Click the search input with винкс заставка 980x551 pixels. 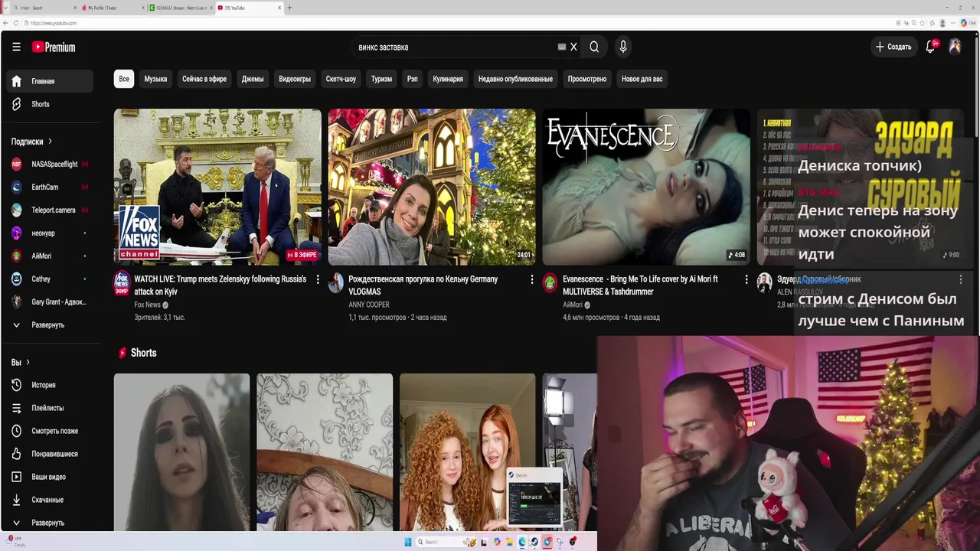coord(456,47)
